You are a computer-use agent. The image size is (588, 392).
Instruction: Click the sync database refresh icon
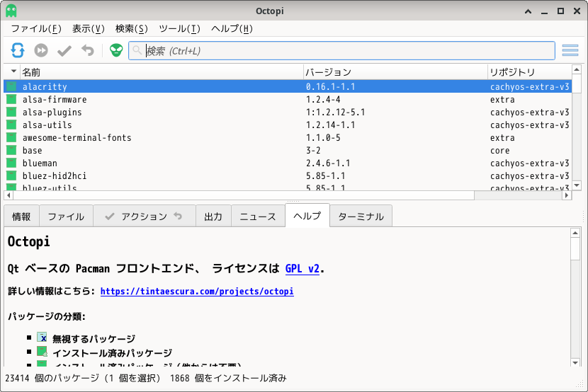point(18,50)
